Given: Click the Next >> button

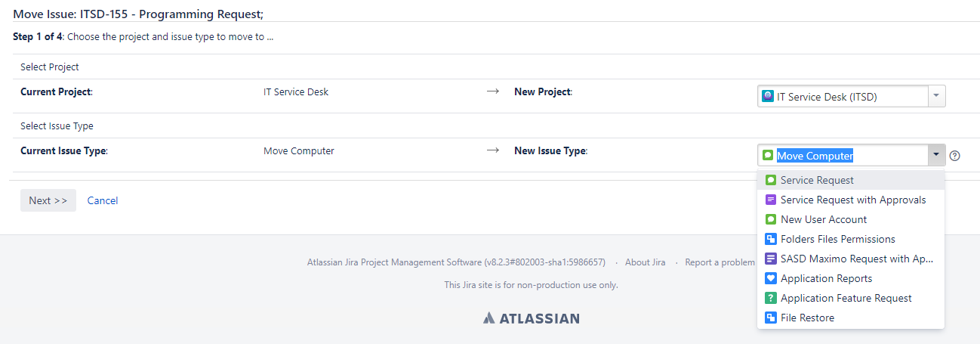Looking at the screenshot, I should (48, 200).
